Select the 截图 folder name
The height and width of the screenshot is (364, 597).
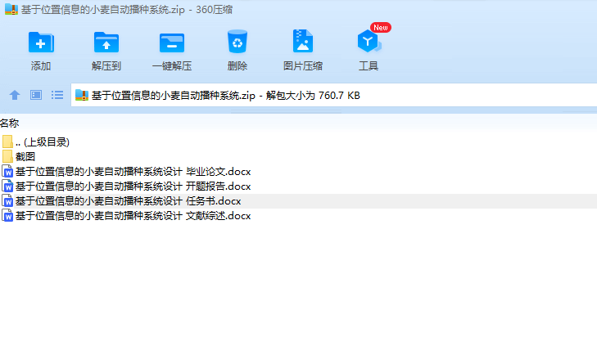[25, 157]
